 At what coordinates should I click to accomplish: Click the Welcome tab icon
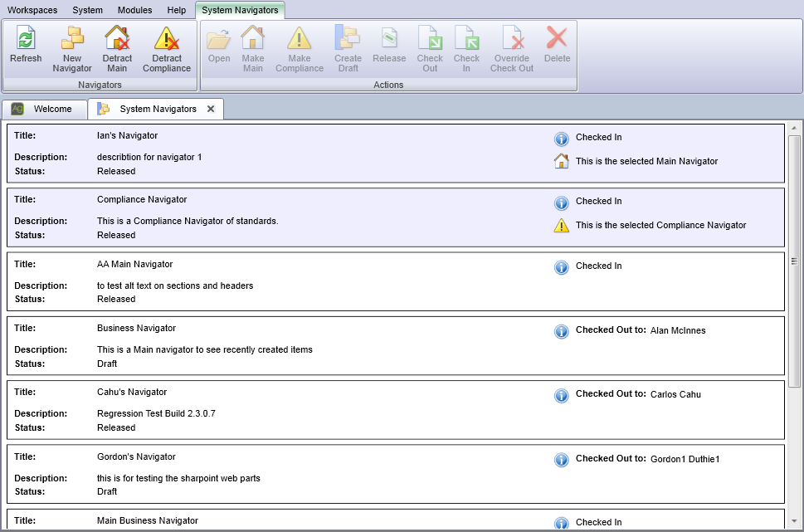pyautogui.click(x=17, y=109)
